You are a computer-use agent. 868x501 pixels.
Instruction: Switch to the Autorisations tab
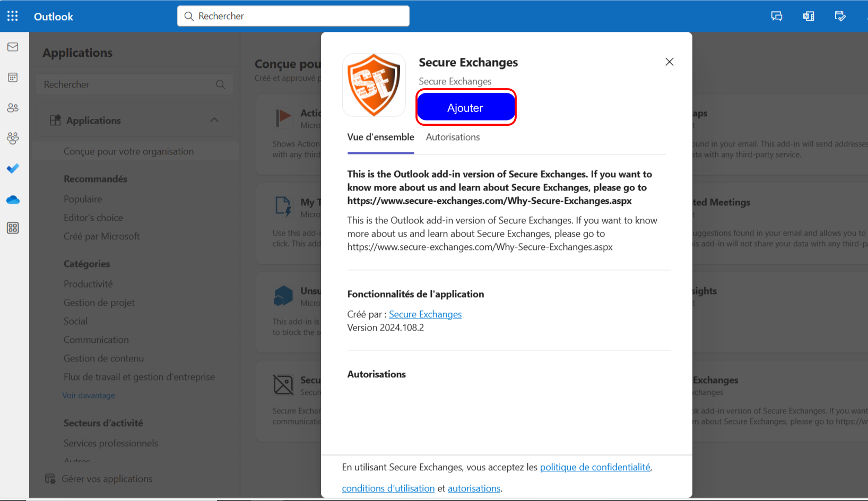pos(453,137)
